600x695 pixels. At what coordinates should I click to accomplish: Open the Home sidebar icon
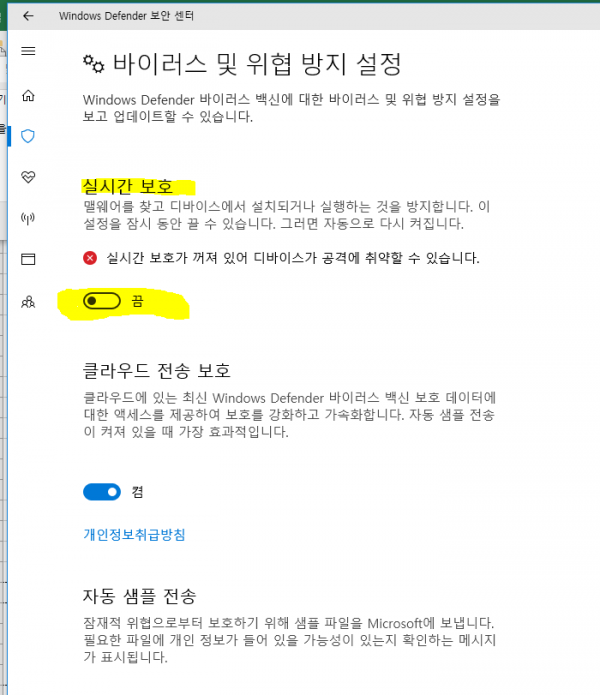click(28, 95)
